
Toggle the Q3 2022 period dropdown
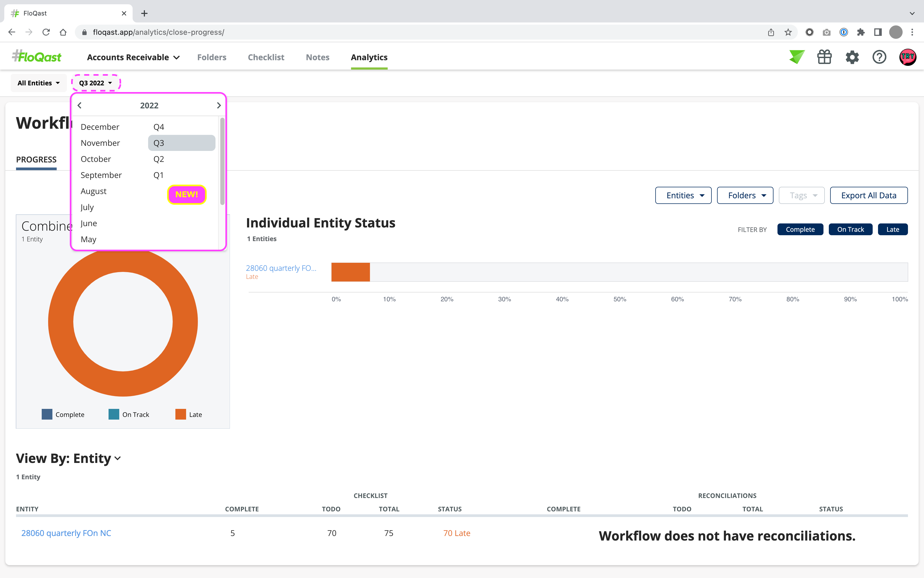[x=95, y=83]
